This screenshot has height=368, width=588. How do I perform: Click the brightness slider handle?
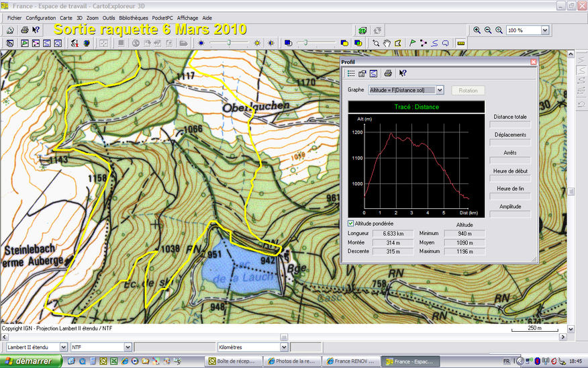[229, 43]
